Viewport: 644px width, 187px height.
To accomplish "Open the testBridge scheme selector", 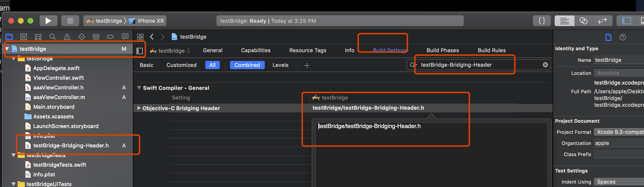I will coord(104,21).
